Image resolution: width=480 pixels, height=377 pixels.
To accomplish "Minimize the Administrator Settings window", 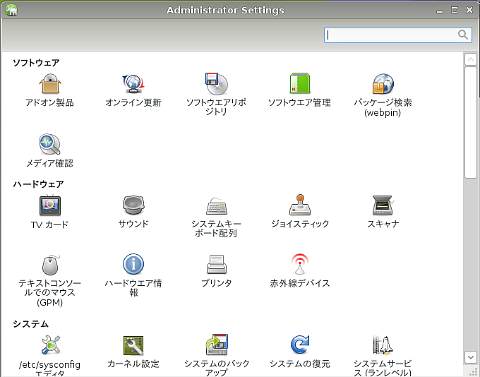I will tap(440, 11).
